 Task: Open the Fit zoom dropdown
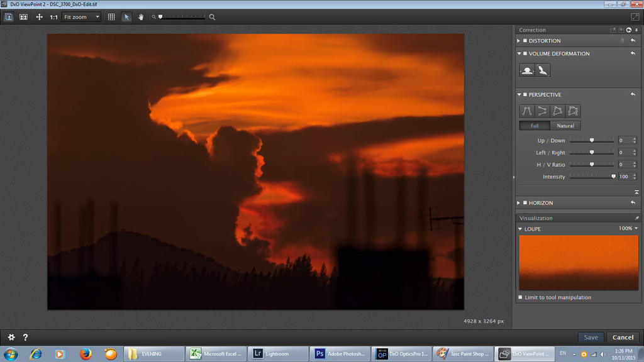(81, 17)
